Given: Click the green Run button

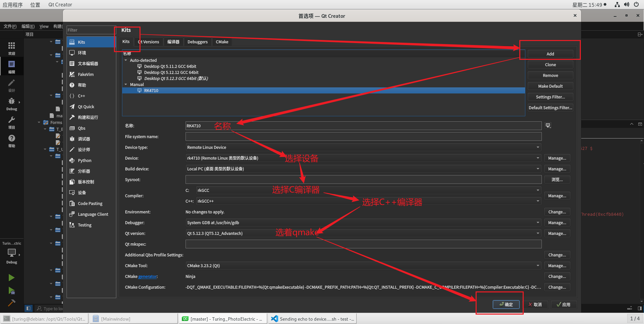Looking at the screenshot, I should pyautogui.click(x=11, y=278).
